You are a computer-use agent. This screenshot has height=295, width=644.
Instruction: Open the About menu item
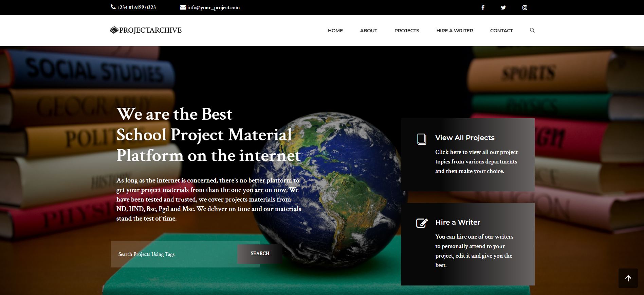pyautogui.click(x=368, y=31)
